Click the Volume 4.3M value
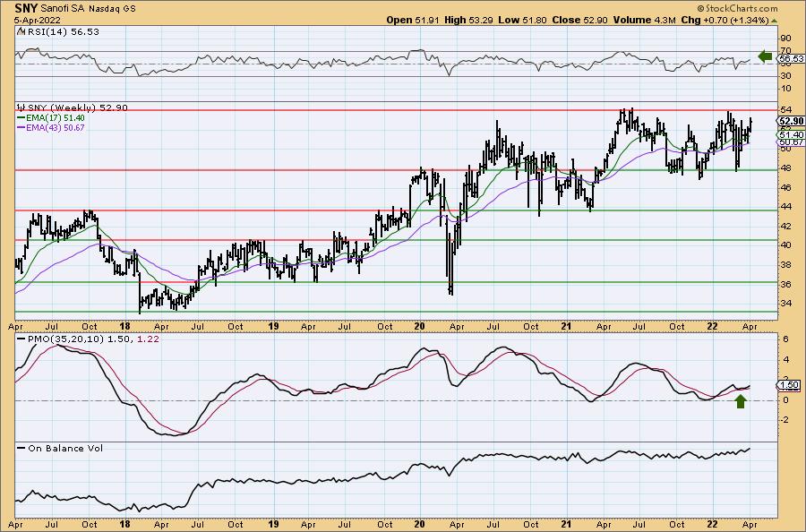This screenshot has height=532, width=806. (646, 20)
